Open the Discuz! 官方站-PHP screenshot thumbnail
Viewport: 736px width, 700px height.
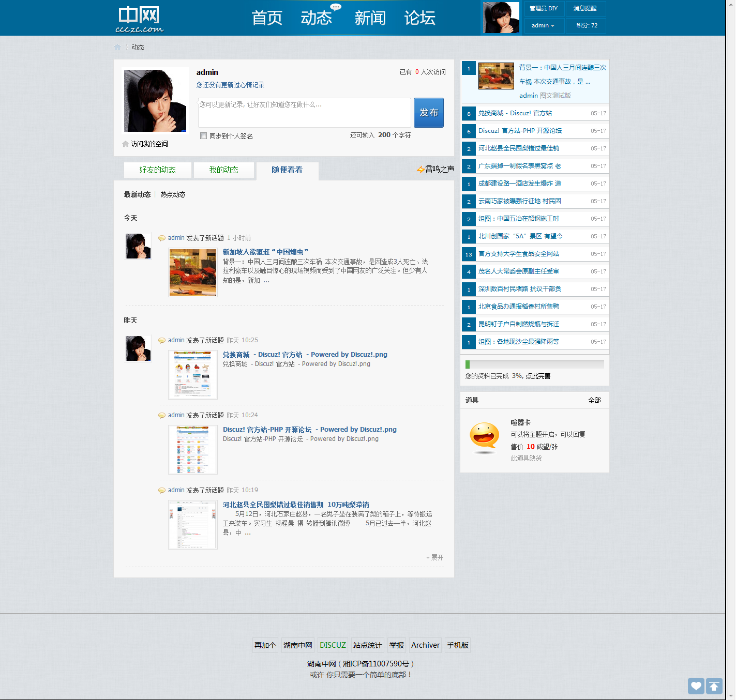pyautogui.click(x=193, y=450)
